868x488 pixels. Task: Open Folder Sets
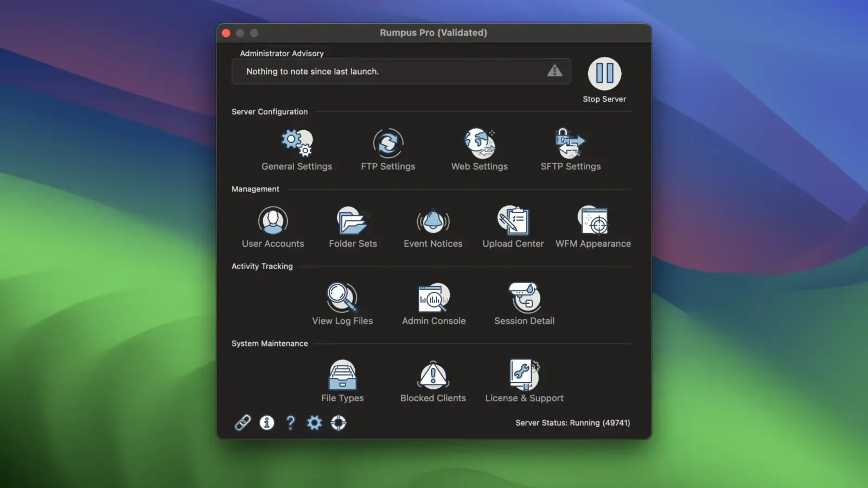[353, 221]
